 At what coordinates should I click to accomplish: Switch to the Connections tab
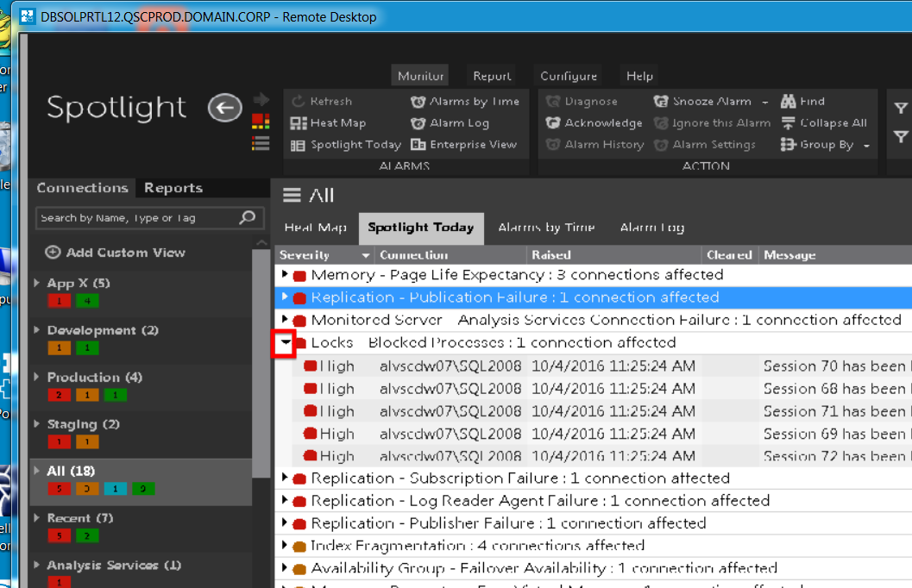pyautogui.click(x=82, y=188)
